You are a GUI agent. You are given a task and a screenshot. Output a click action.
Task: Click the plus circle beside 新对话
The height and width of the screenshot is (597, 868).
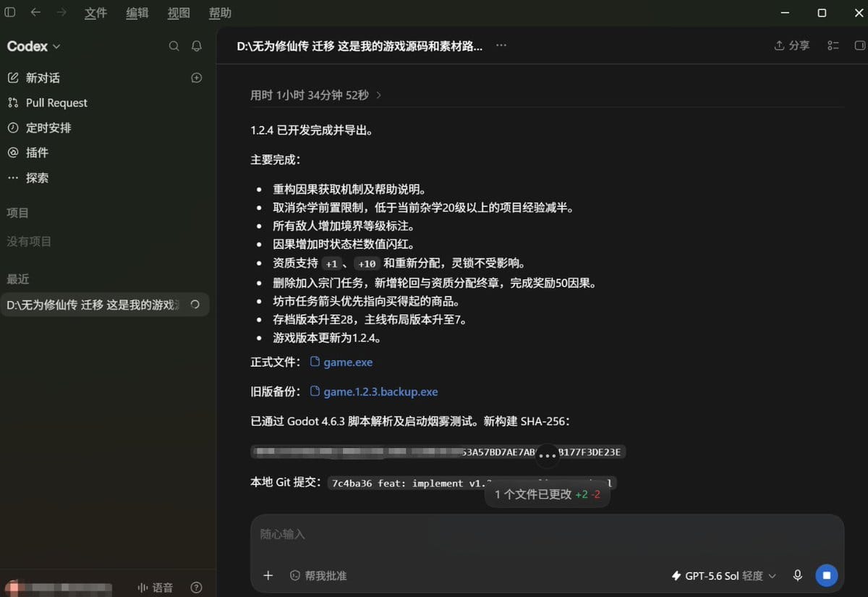pyautogui.click(x=196, y=77)
